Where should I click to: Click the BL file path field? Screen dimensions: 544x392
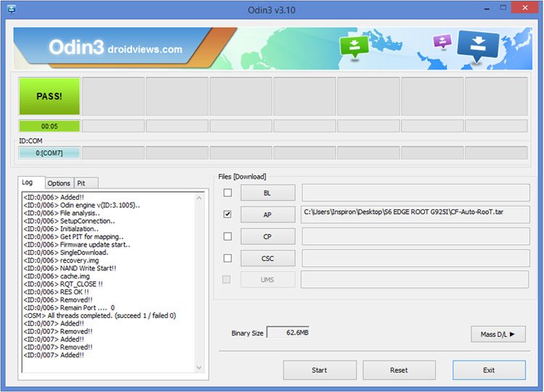point(416,193)
